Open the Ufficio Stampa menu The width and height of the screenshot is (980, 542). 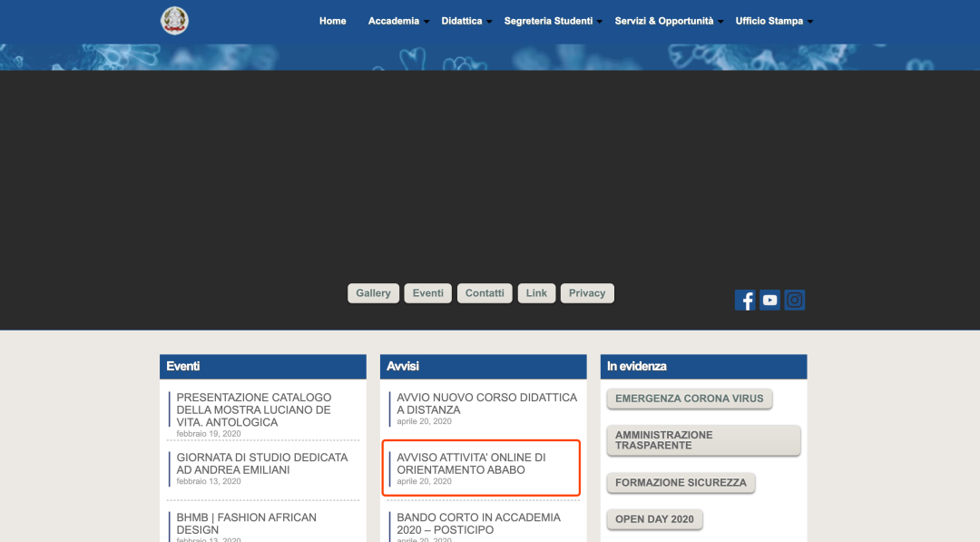click(x=769, y=21)
